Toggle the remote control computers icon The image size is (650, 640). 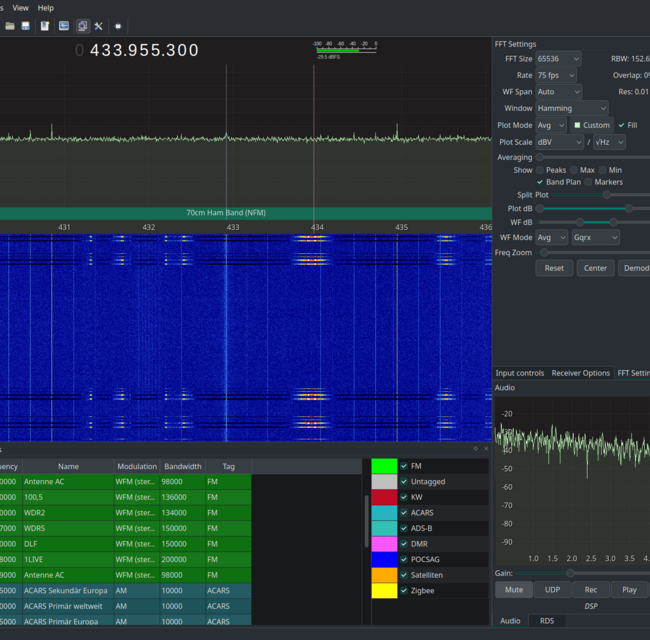point(83,26)
